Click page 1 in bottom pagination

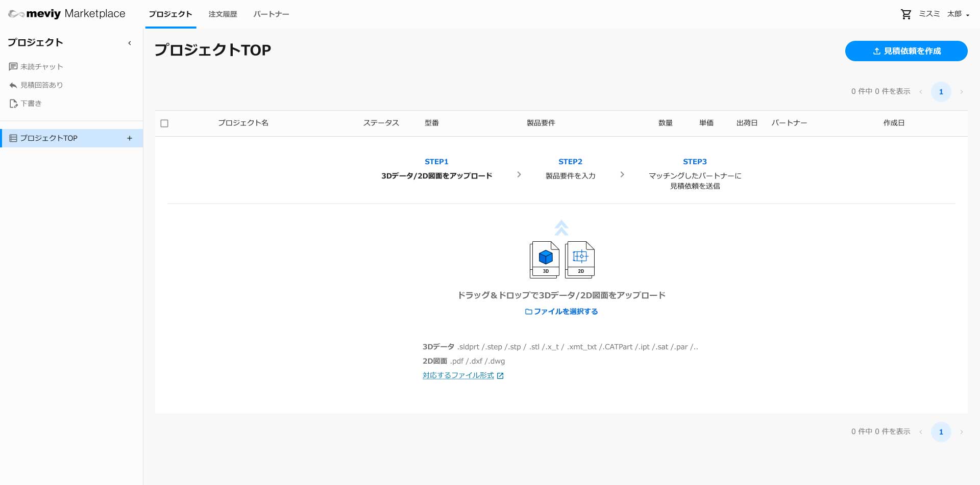click(x=941, y=432)
